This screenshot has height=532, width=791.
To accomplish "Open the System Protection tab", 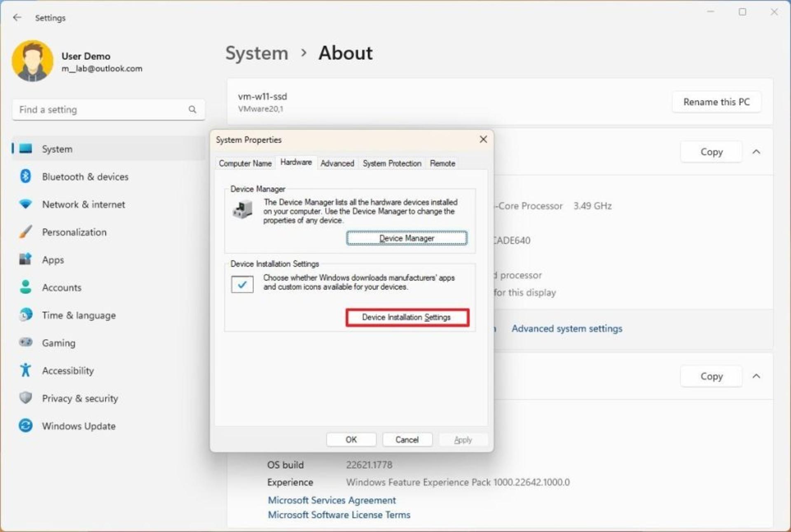I will [392, 163].
